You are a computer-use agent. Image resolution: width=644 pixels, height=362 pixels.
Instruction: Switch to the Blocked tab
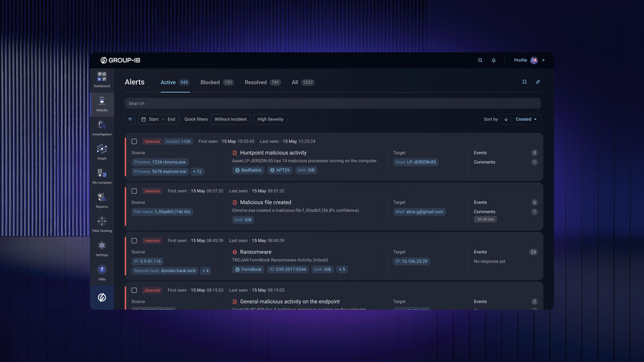[216, 82]
